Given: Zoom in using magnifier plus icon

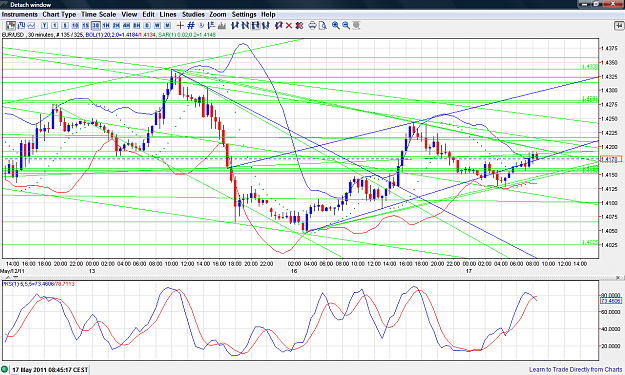Looking at the screenshot, I should 336,26.
